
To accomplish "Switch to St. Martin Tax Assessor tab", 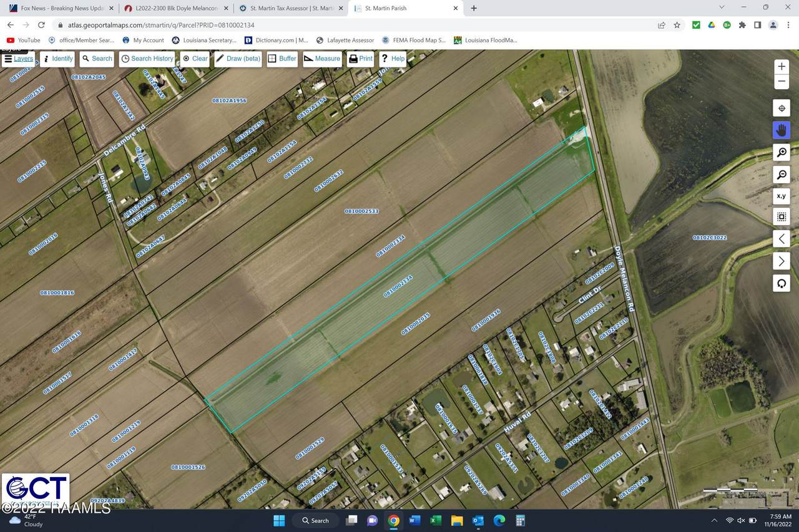I will [290, 8].
